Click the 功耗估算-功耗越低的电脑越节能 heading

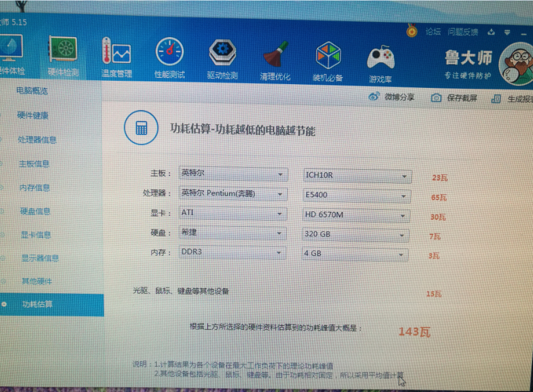coord(243,130)
